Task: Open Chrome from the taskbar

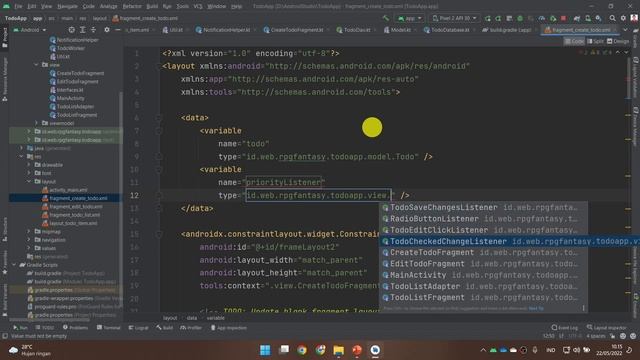Action: [302, 350]
